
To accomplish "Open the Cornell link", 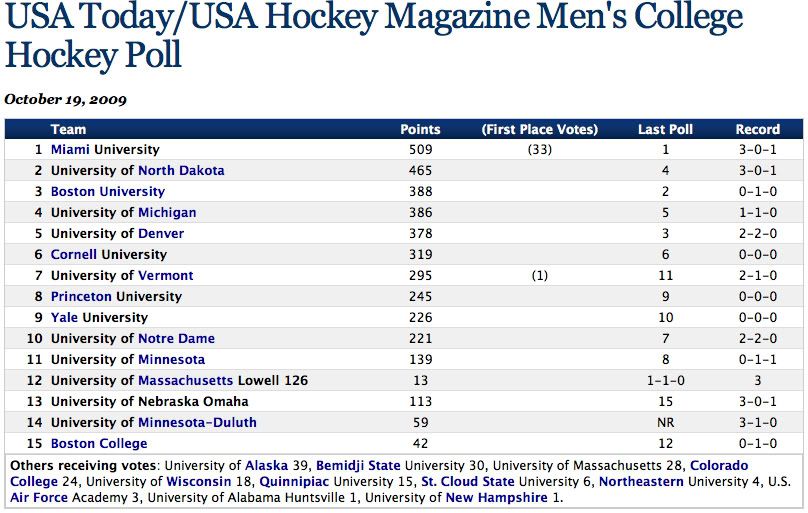I will pos(73,255).
